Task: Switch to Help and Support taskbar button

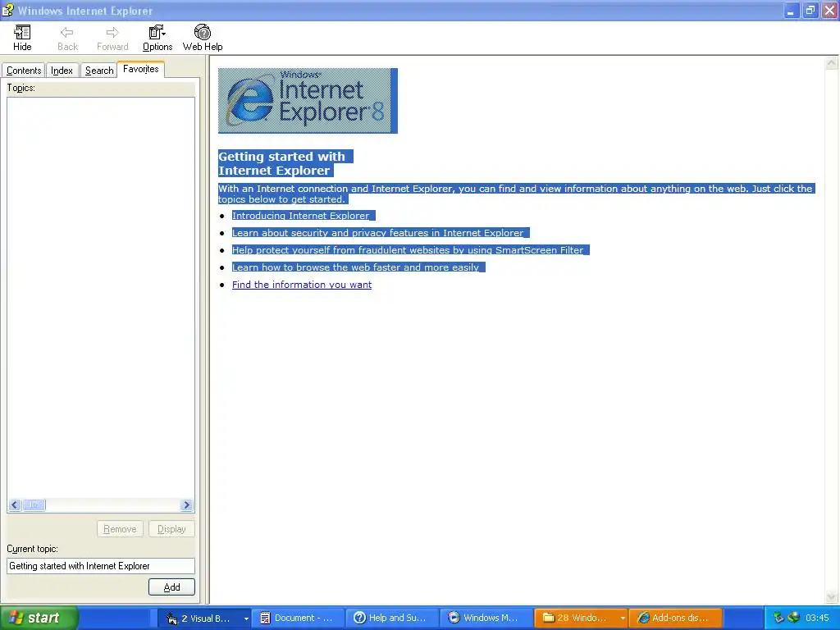Action: coord(392,619)
